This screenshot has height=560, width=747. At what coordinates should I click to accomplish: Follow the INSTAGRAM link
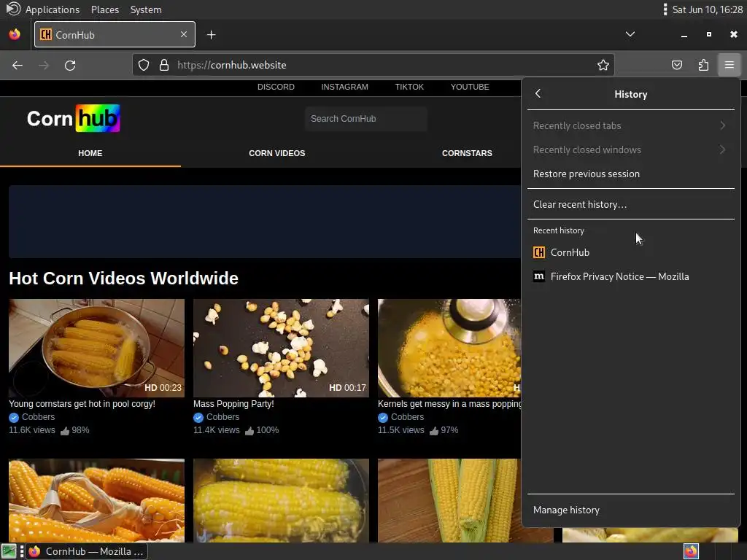[x=344, y=87]
